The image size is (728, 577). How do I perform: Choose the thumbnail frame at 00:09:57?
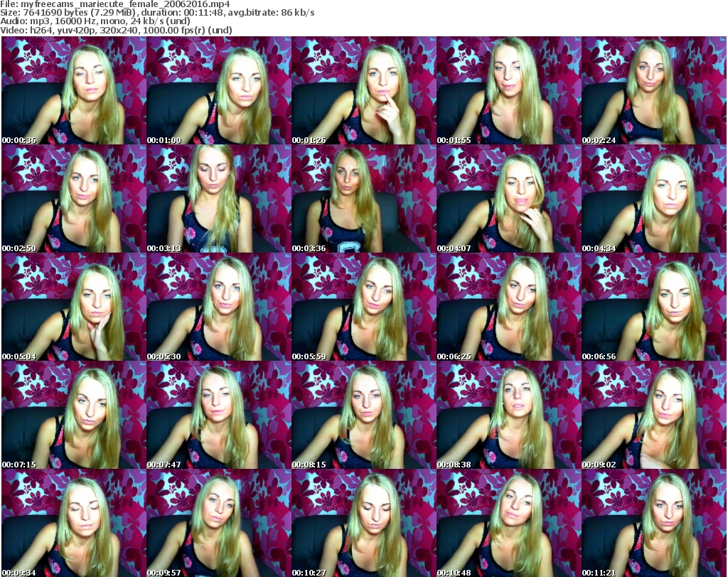point(219,523)
